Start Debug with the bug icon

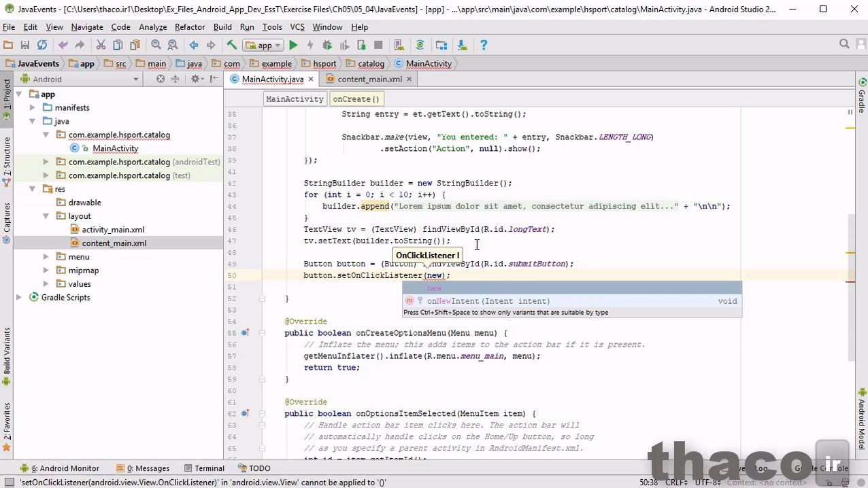point(327,45)
